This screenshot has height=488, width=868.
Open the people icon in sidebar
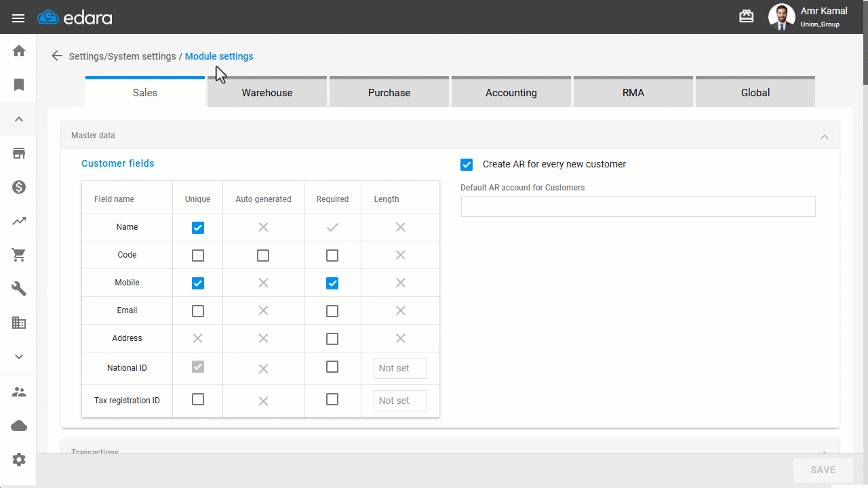tap(19, 392)
